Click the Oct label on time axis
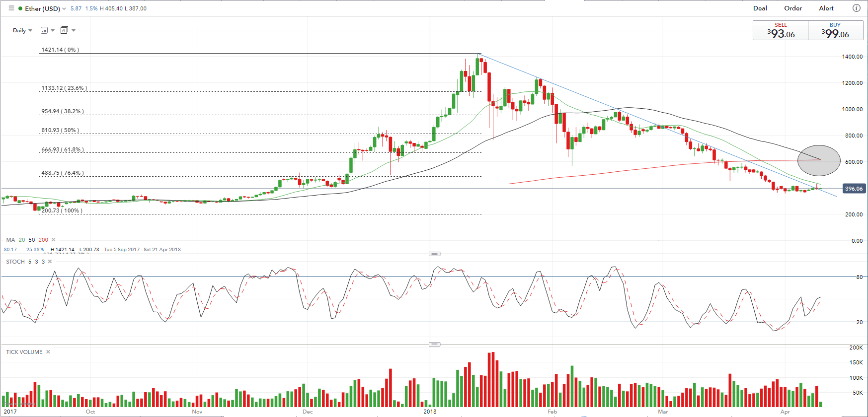The width and height of the screenshot is (868, 417). click(90, 412)
